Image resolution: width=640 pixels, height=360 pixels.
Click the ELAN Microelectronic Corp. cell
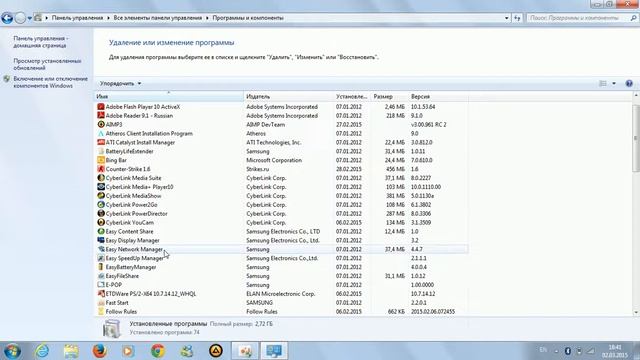point(281,294)
